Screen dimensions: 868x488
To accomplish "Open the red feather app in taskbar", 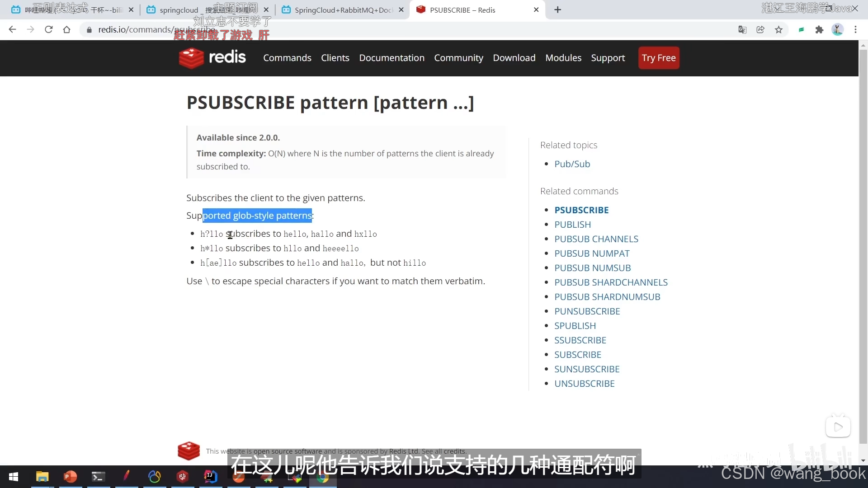I will click(126, 477).
